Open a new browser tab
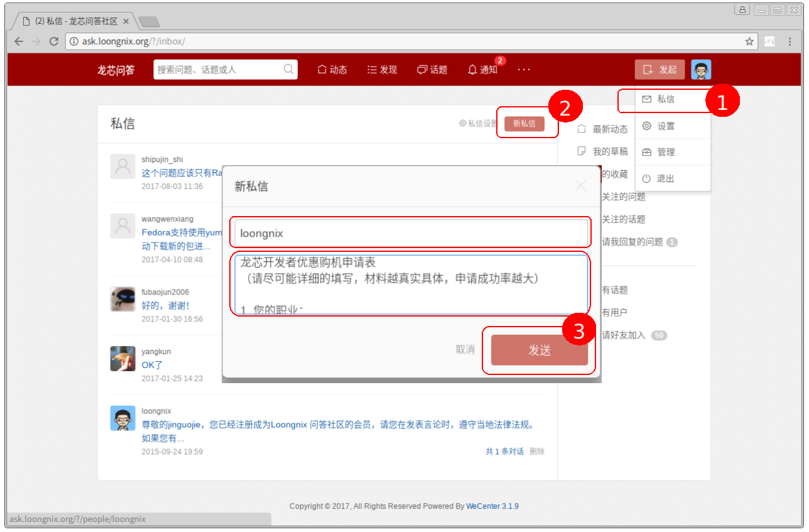809x532 pixels. point(148,21)
